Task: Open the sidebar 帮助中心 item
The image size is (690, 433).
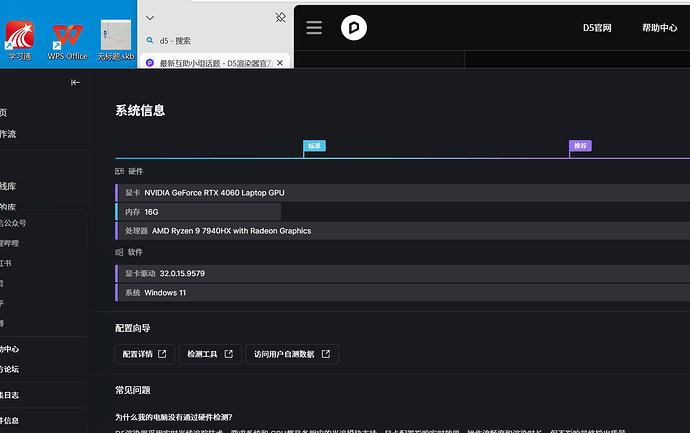Action: pyautogui.click(x=9, y=349)
